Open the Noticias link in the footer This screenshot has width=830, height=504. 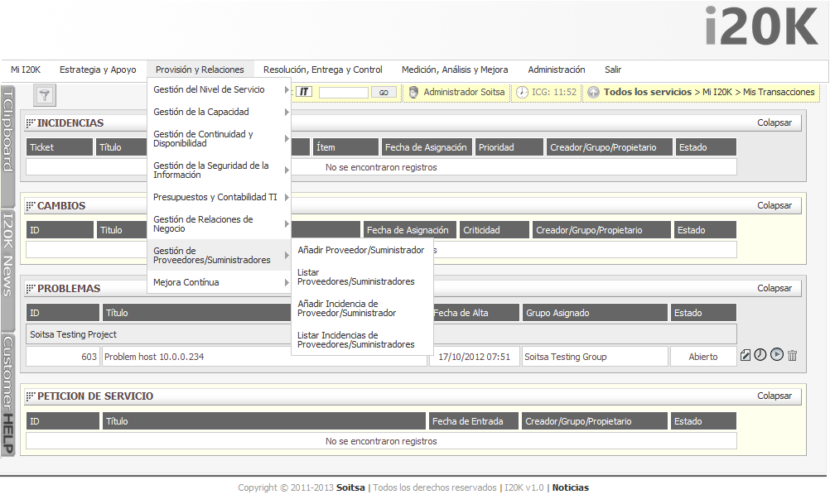[570, 487]
